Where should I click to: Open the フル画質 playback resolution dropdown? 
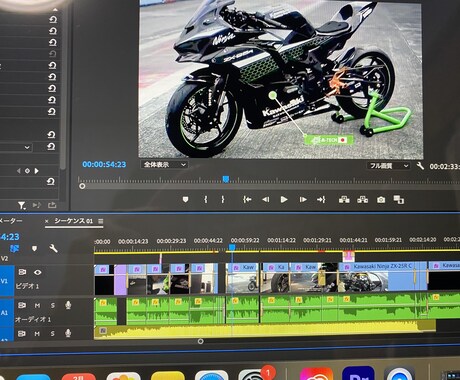[388, 165]
